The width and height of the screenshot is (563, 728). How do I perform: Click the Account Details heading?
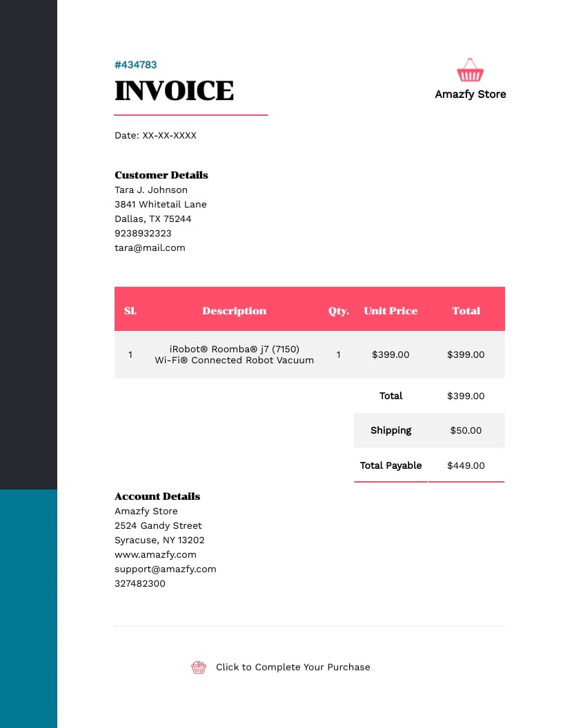click(x=157, y=496)
